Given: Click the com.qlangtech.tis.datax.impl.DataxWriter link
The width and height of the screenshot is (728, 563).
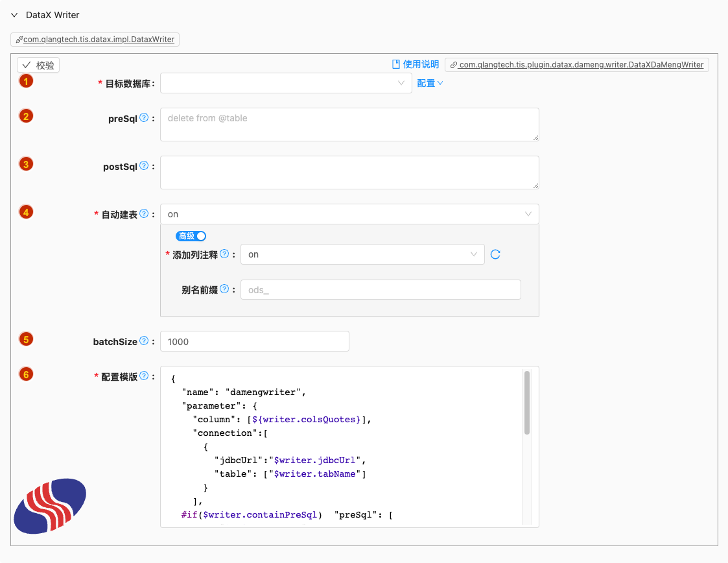Looking at the screenshot, I should [95, 40].
